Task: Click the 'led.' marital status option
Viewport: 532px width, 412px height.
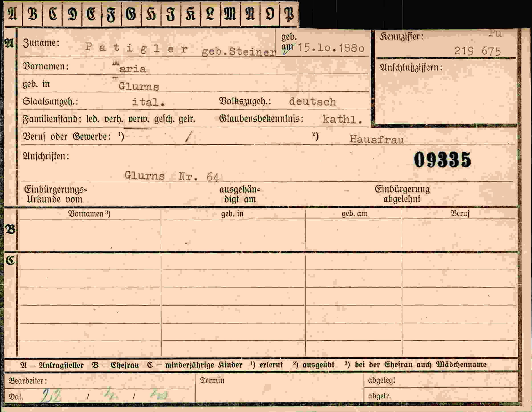Action: 93,119
